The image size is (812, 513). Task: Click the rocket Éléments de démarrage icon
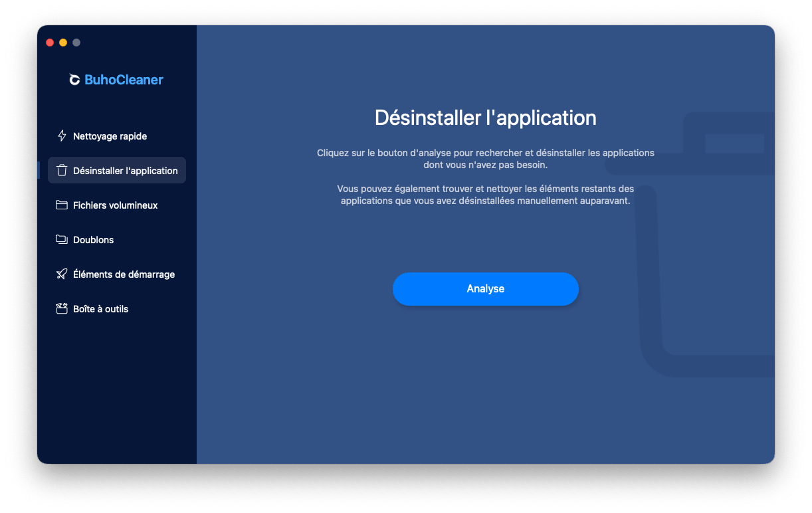[62, 274]
